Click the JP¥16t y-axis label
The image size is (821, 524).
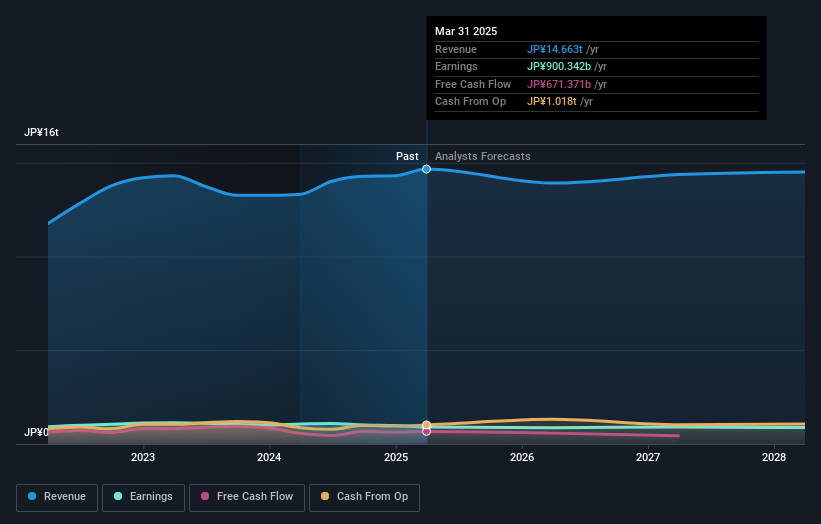click(x=41, y=132)
